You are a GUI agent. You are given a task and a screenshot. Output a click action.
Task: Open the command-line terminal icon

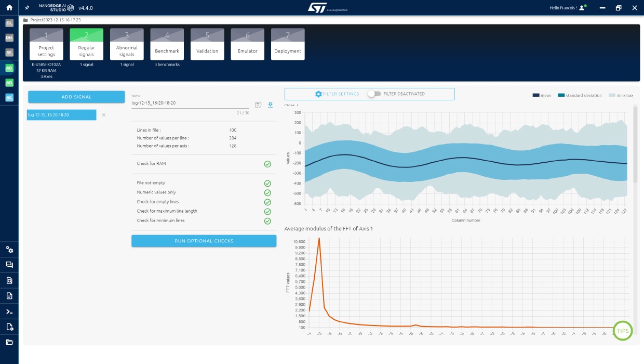click(9, 311)
